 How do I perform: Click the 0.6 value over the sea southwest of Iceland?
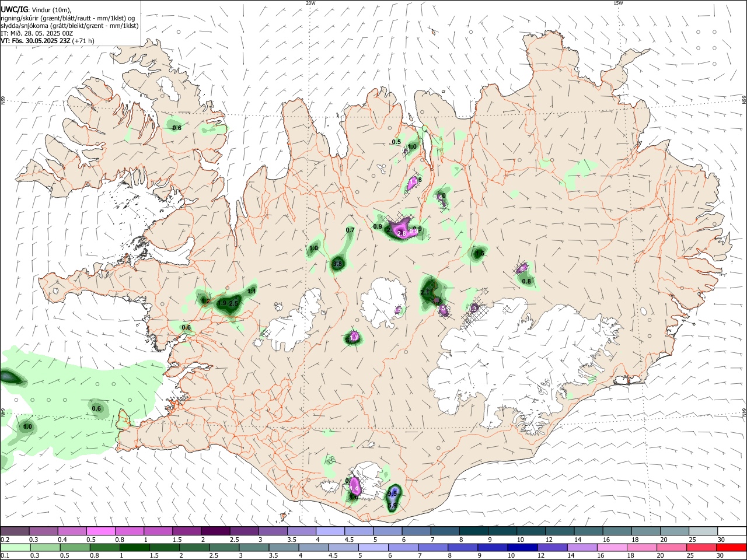point(97,408)
